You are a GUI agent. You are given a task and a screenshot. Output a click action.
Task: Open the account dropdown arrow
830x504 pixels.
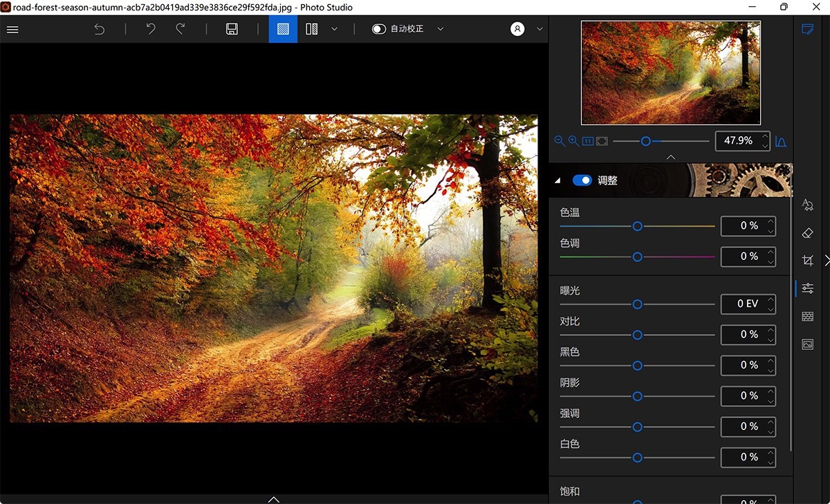pyautogui.click(x=539, y=28)
